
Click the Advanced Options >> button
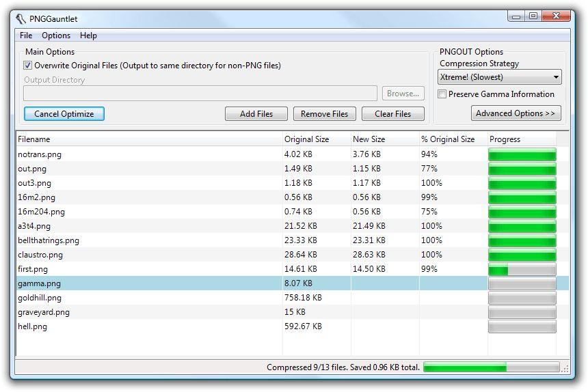pos(516,113)
